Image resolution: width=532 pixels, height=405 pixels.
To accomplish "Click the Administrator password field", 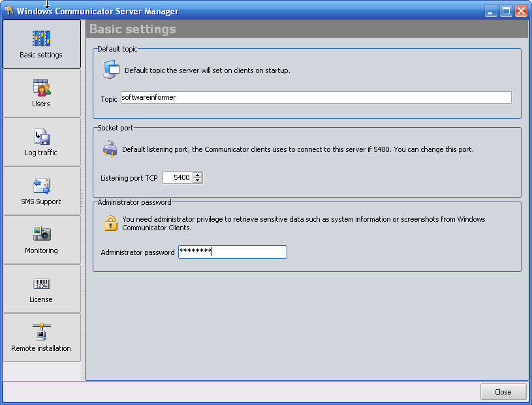I will click(x=232, y=252).
